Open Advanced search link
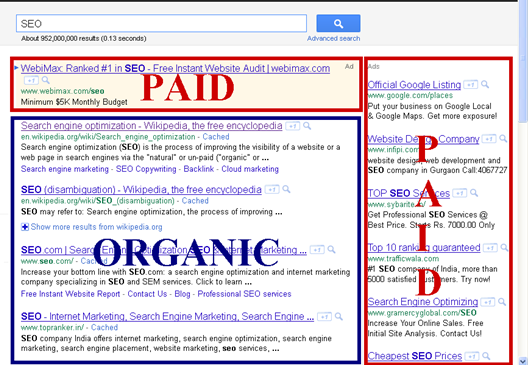Screen dimensions: 530x365 [x=333, y=39]
